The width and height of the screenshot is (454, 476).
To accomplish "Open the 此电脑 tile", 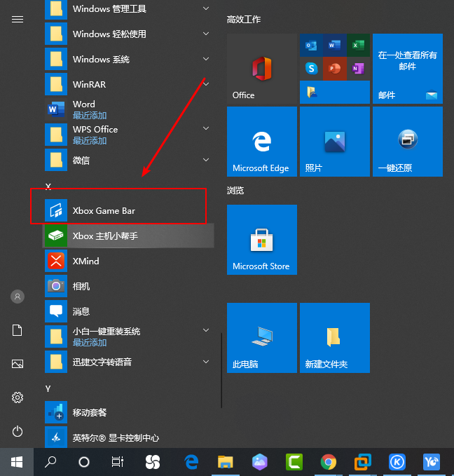I will coord(262,338).
